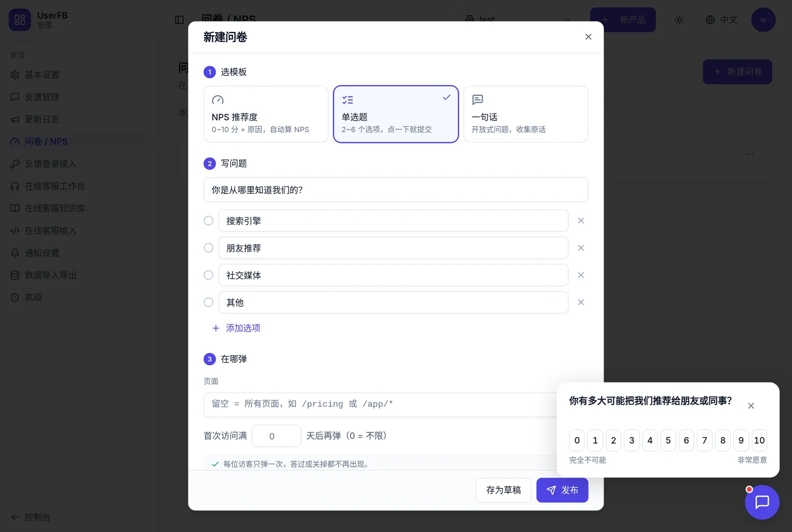Open the user avatar menu

[x=763, y=20]
